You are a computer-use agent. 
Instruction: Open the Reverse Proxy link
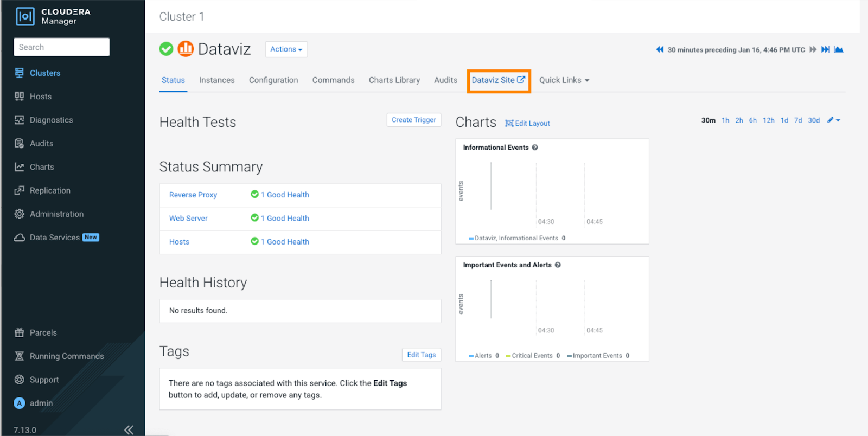coord(193,195)
